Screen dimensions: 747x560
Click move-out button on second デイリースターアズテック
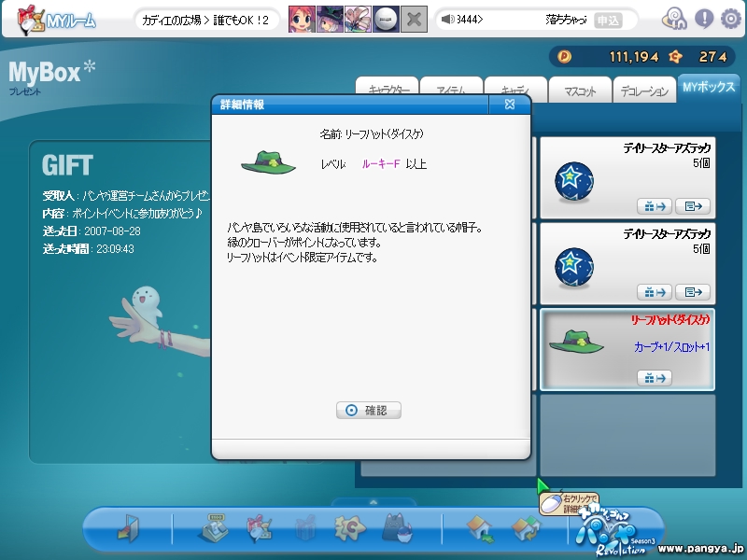pos(693,292)
